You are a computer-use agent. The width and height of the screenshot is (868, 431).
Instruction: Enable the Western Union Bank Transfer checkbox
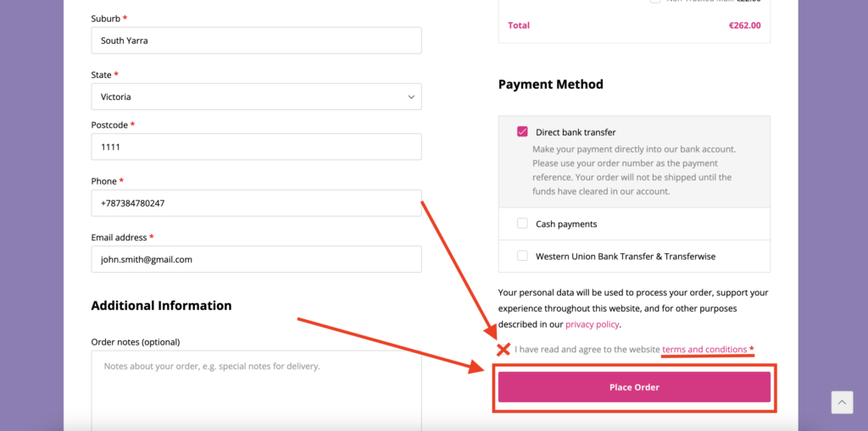click(x=522, y=256)
